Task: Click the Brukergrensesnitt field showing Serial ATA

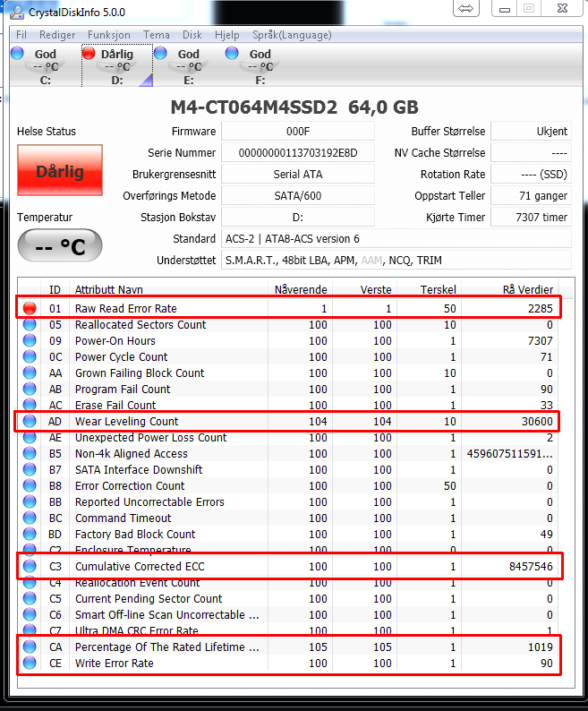Action: pyautogui.click(x=298, y=174)
